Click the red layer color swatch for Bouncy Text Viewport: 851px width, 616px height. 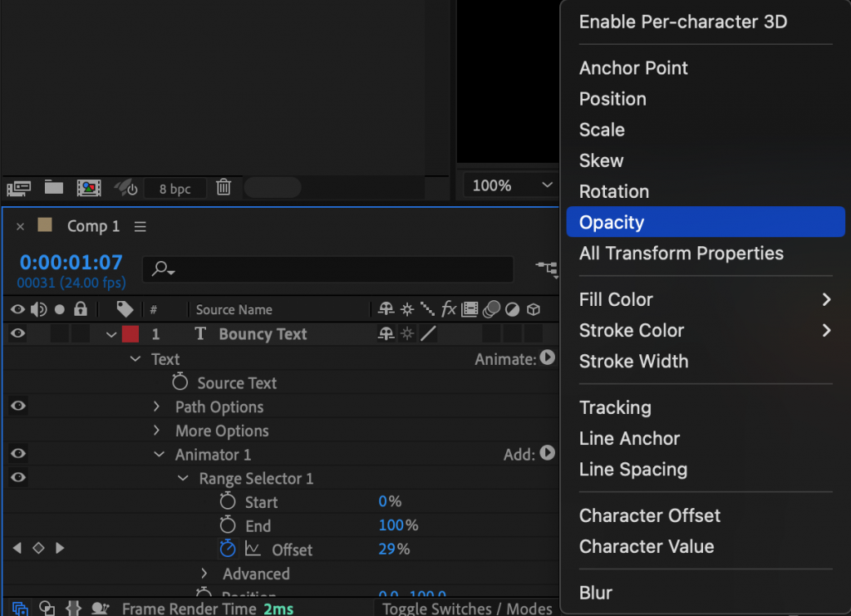pyautogui.click(x=130, y=333)
